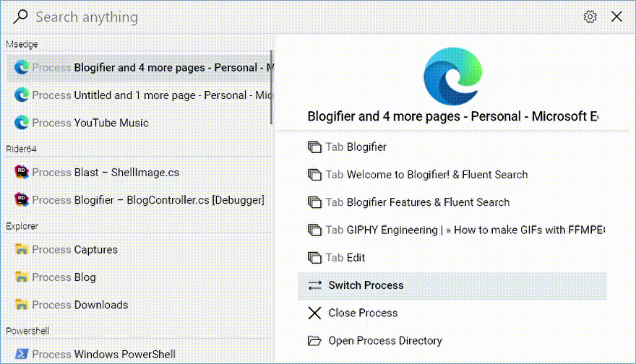Click the 'Powershell' group header

[27, 331]
